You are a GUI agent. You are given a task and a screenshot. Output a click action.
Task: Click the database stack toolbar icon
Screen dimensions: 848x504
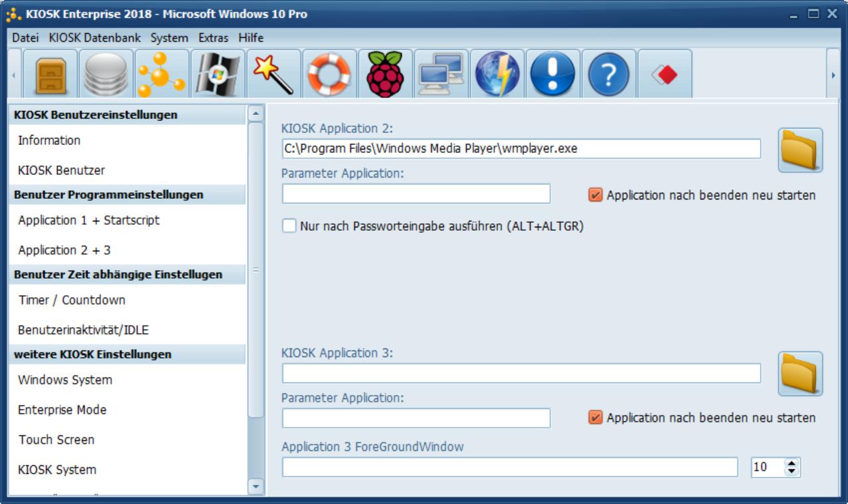click(106, 74)
